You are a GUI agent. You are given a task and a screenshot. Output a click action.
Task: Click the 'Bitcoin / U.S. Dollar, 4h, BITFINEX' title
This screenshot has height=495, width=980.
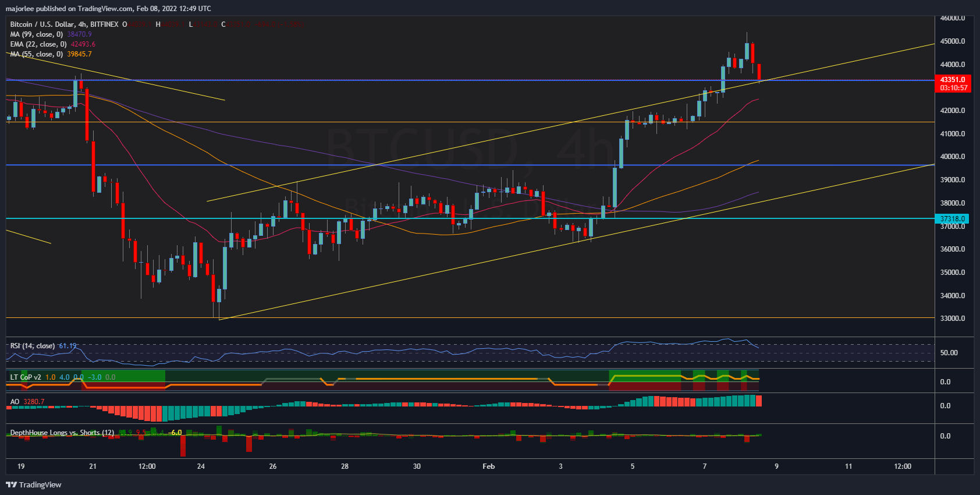coord(64,24)
